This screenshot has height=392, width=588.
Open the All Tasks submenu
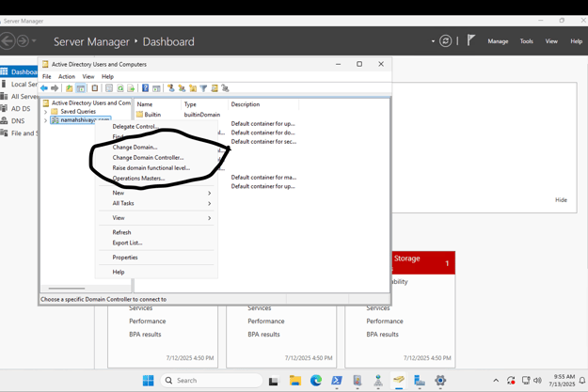[156, 203]
